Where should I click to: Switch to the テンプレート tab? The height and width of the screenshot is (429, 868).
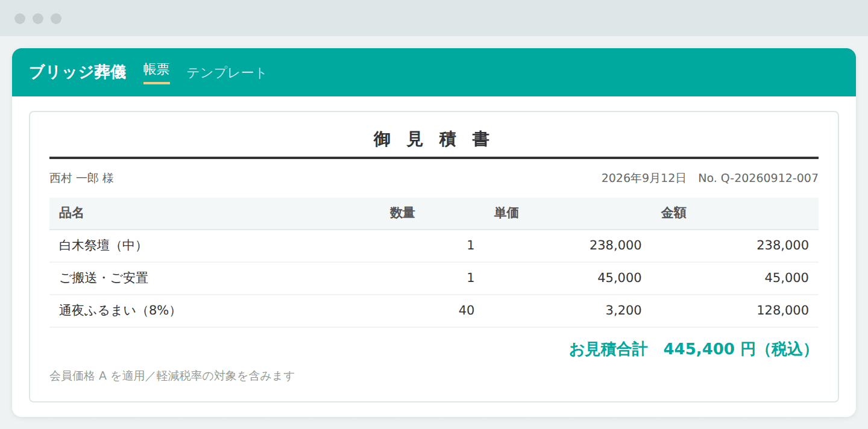227,73
